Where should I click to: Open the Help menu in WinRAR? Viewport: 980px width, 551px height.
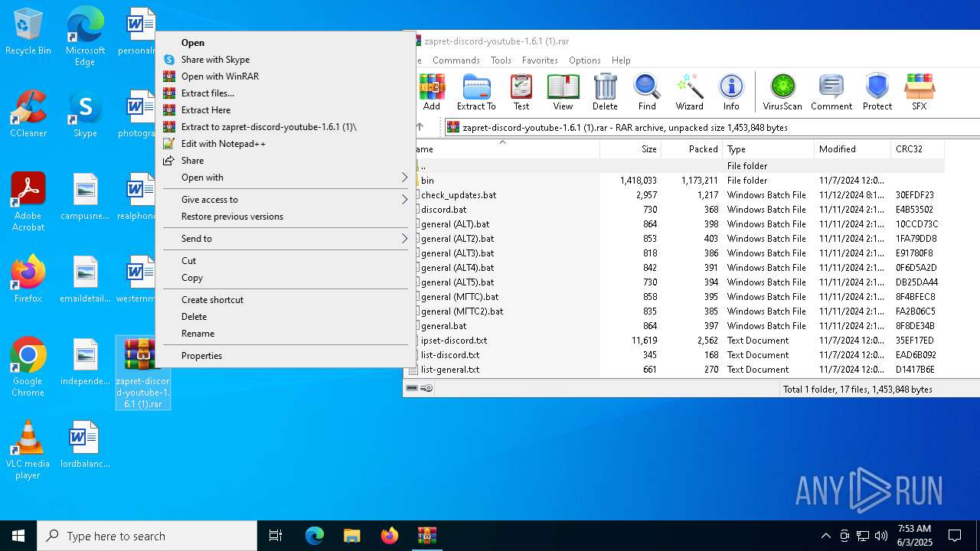tap(621, 60)
